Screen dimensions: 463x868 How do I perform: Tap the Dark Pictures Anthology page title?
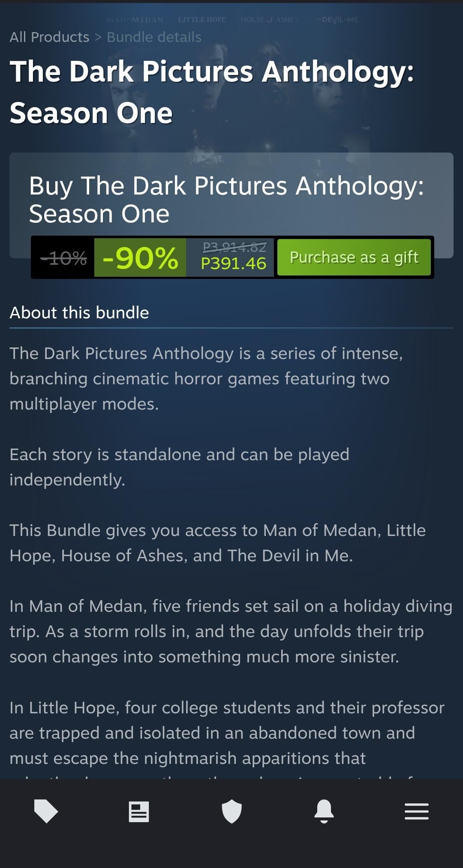click(x=212, y=92)
